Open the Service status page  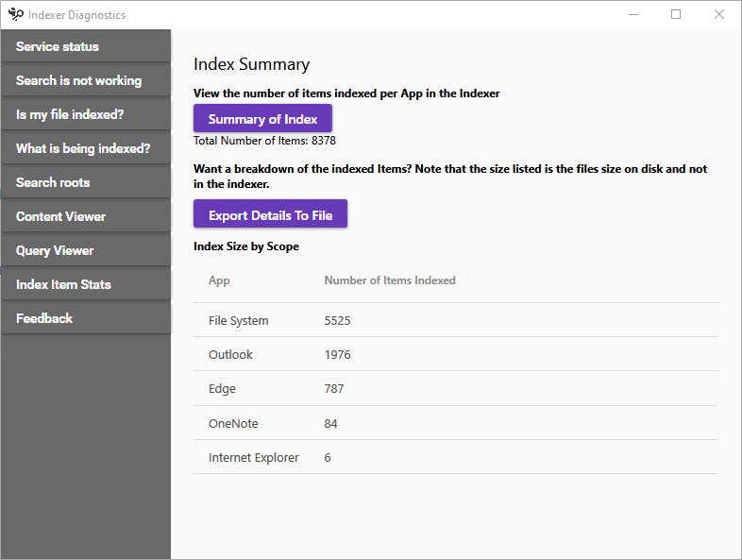tap(85, 46)
